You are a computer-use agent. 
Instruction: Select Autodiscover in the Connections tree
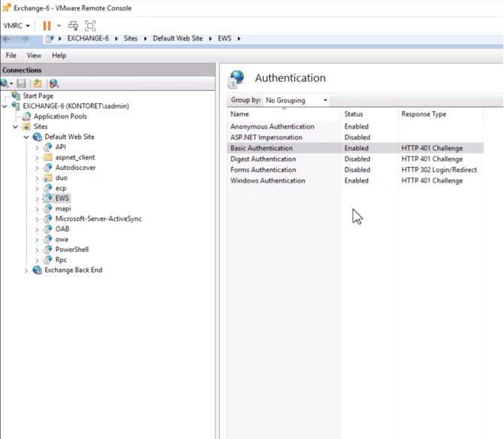click(75, 168)
